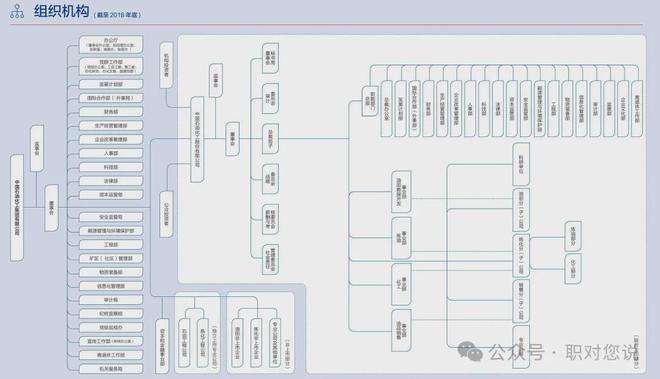Viewport: 660px width, 379px height.
Task: Click the 法律部 box in left column
Action: pyautogui.click(x=111, y=181)
